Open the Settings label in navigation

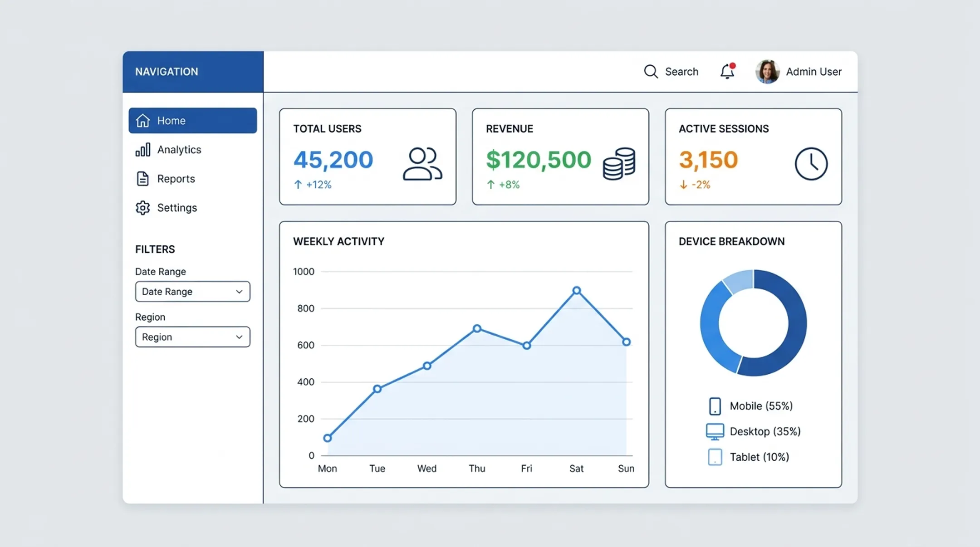(x=177, y=208)
